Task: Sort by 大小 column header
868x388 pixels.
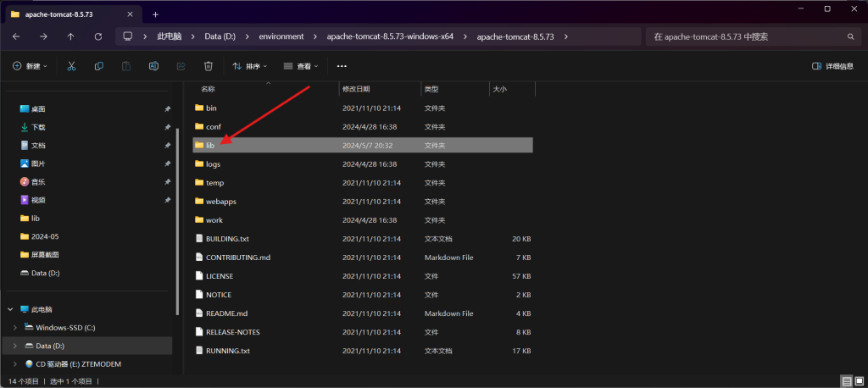Action: tap(499, 89)
